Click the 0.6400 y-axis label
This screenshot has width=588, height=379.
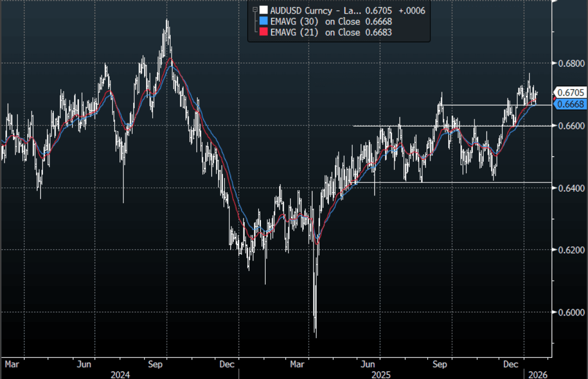coord(572,188)
